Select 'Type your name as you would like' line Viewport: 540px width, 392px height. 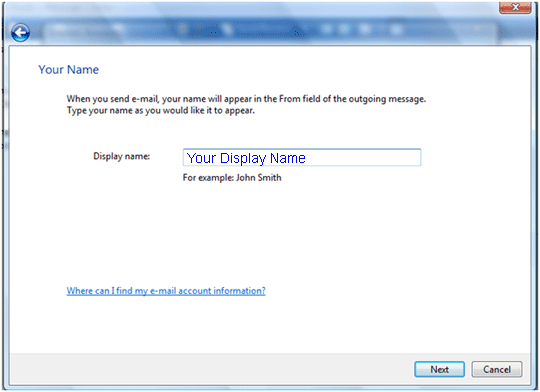coord(160,111)
